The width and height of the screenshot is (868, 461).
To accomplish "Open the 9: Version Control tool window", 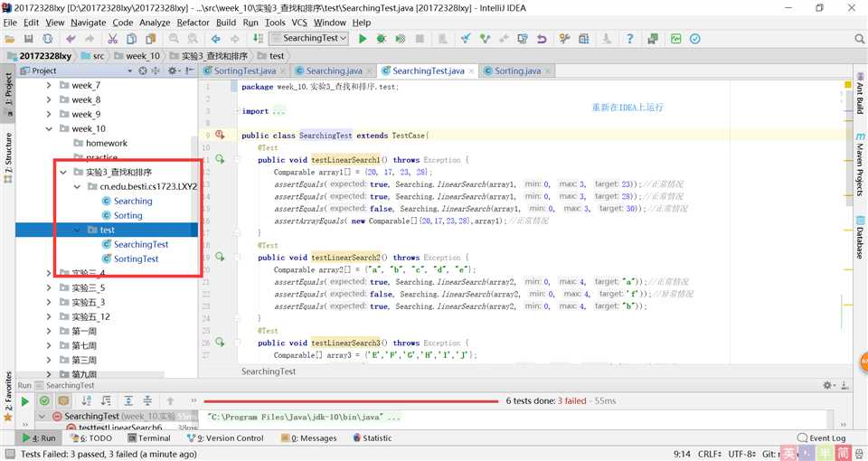I will click(225, 437).
